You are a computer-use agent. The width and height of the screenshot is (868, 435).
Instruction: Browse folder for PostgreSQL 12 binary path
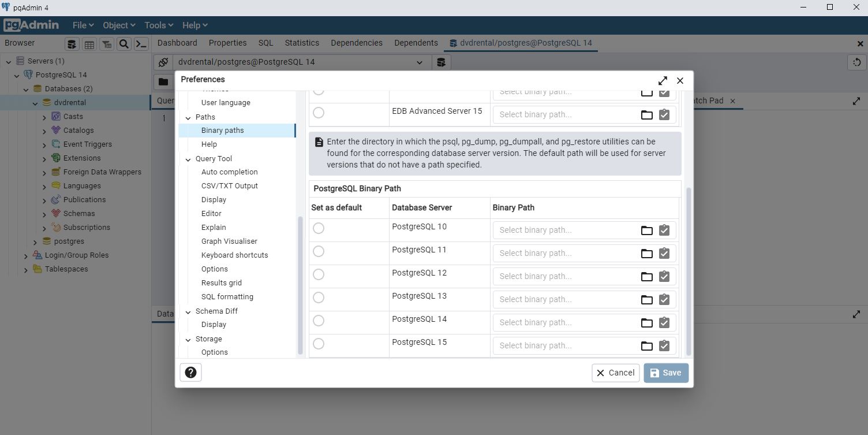click(x=647, y=277)
